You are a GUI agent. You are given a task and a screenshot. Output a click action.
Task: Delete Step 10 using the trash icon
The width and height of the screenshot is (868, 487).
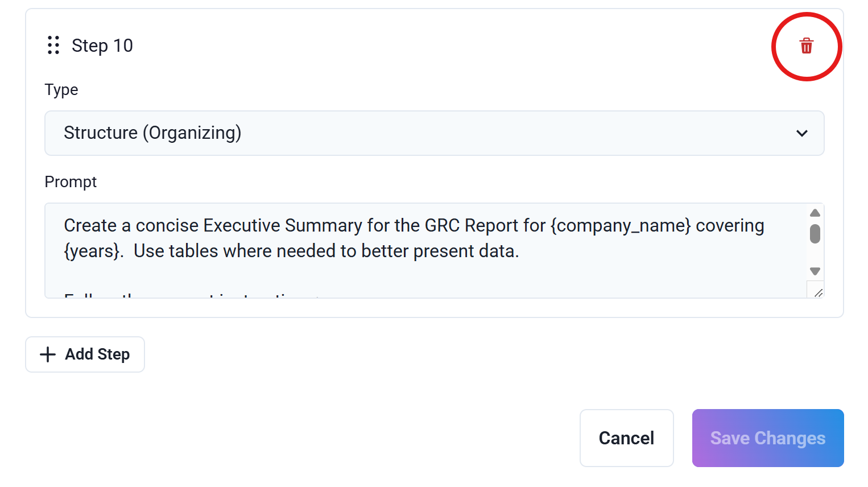pos(806,46)
